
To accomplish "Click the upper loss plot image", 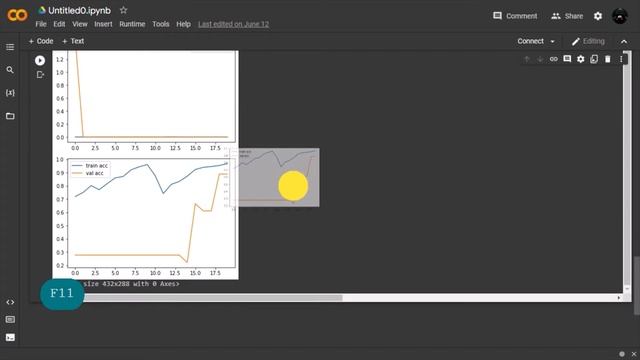I will tap(145, 102).
